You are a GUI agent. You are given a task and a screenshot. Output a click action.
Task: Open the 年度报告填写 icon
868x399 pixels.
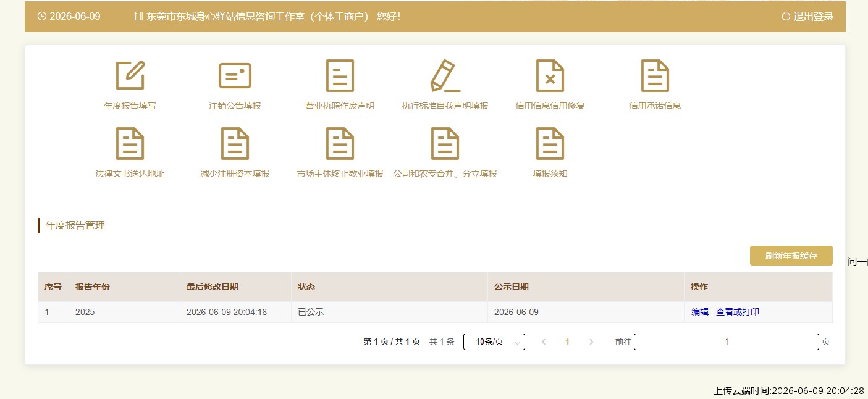click(130, 75)
